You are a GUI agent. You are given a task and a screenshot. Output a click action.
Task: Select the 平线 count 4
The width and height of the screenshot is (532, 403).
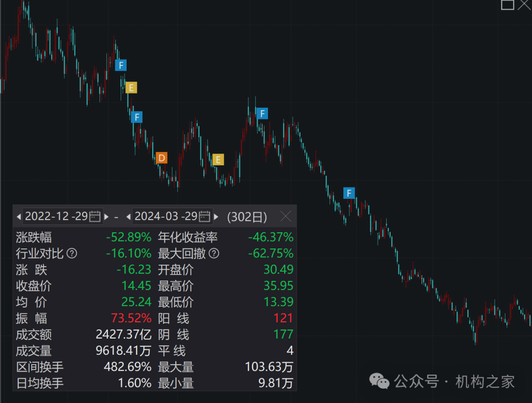click(x=290, y=350)
